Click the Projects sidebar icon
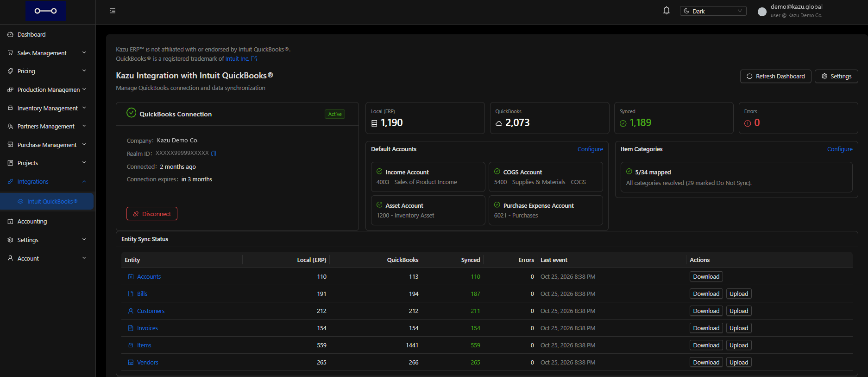This screenshot has height=377, width=868. pos(10,163)
